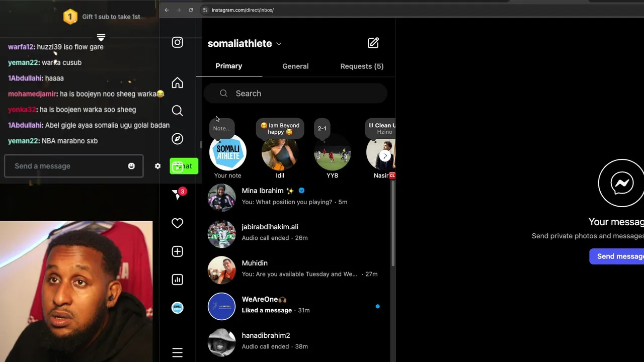
Task: Open Messages icon with 3 badge
Action: click(x=178, y=194)
